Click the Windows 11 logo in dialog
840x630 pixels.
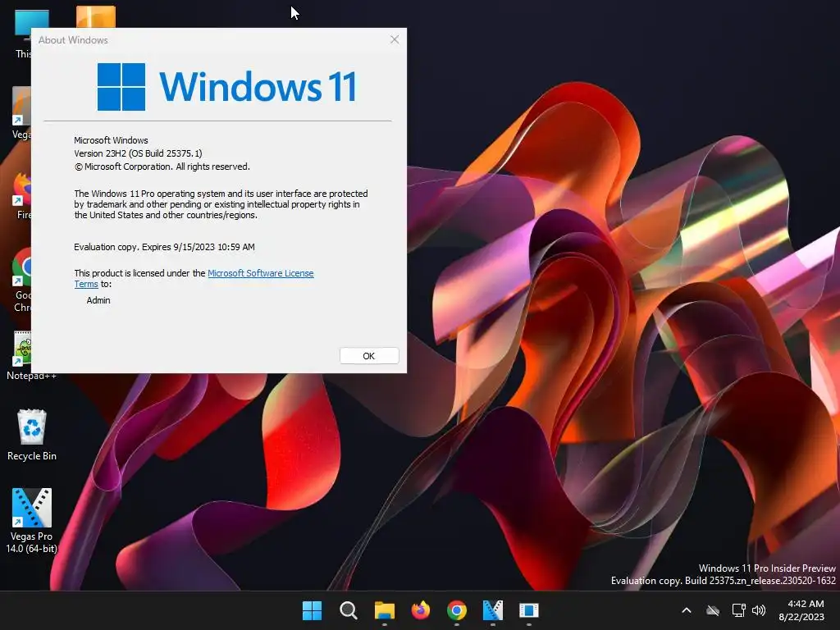point(226,87)
